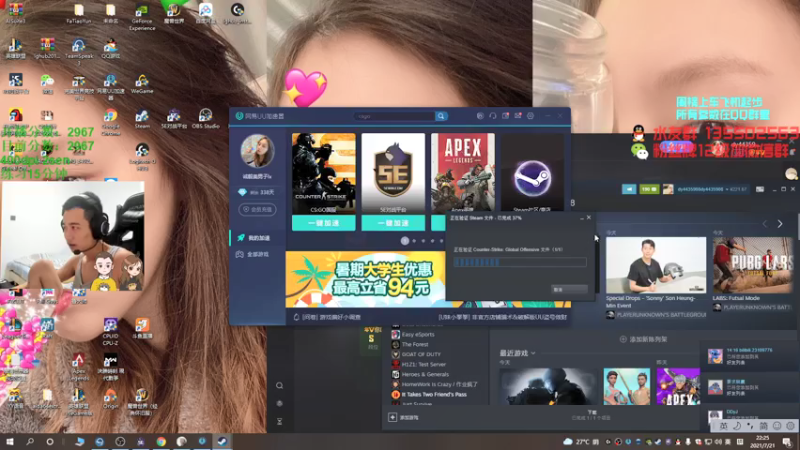Open the WeChat desktop shortcut icon
The height and width of the screenshot is (450, 800).
click(x=47, y=84)
